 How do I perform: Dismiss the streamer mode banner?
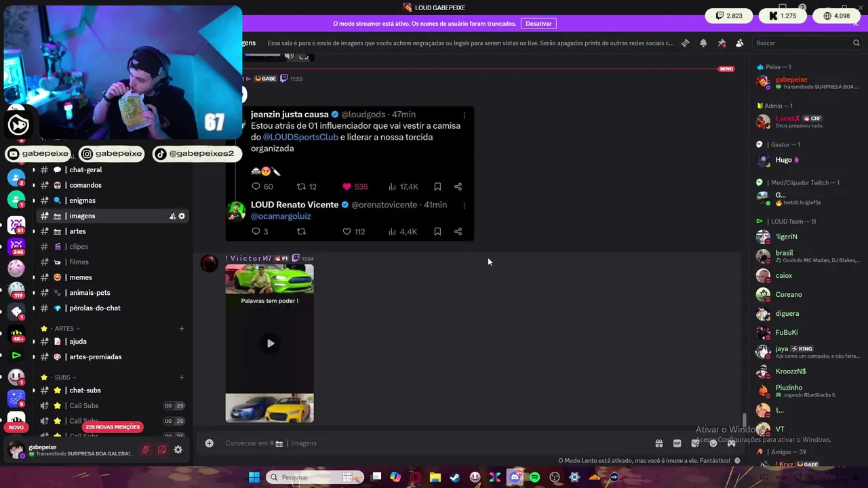click(x=856, y=23)
